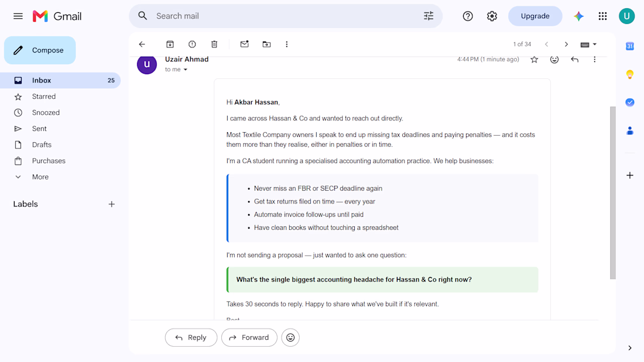Add emoji reaction in message header

(x=554, y=60)
